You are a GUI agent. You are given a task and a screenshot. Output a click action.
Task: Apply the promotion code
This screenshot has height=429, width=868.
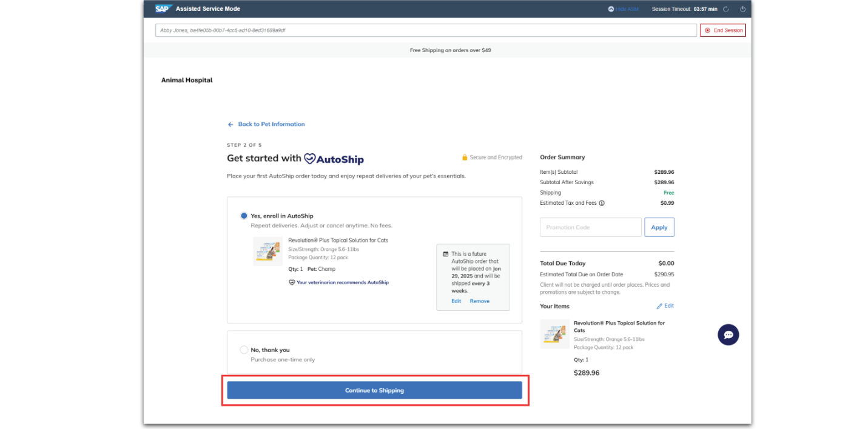[x=659, y=227]
